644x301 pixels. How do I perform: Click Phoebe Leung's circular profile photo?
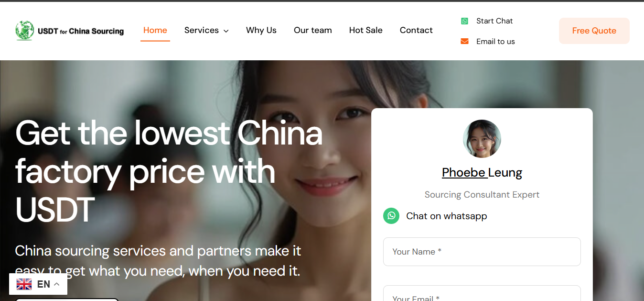click(x=482, y=139)
